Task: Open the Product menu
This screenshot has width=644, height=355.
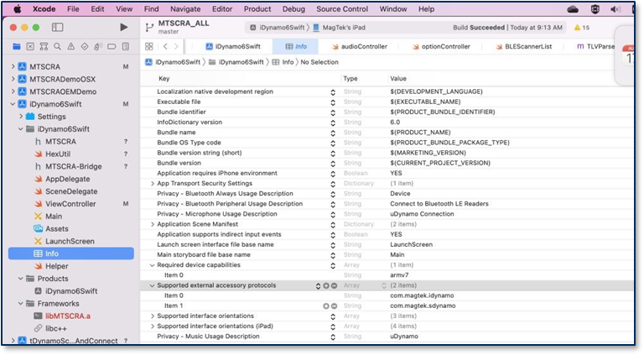Action: tap(257, 9)
